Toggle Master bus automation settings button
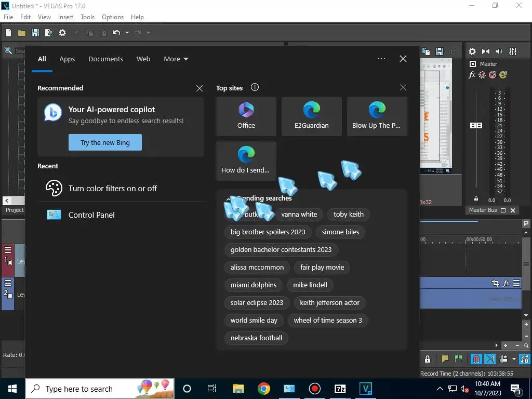 (482, 75)
